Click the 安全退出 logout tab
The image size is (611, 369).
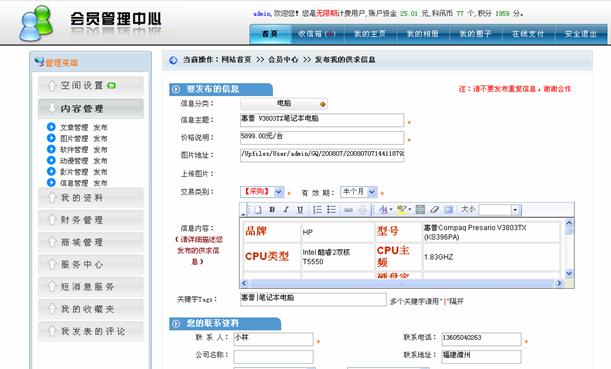pos(581,34)
